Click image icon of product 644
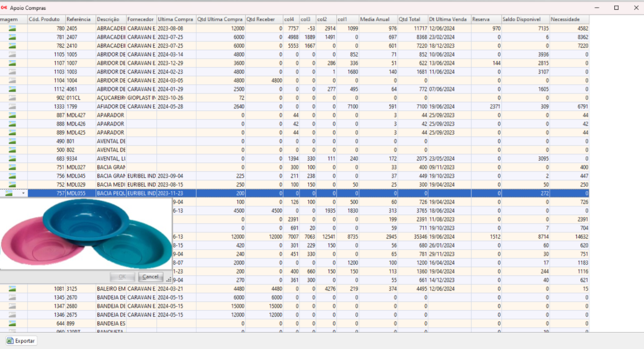This screenshot has width=644, height=349. 11,324
